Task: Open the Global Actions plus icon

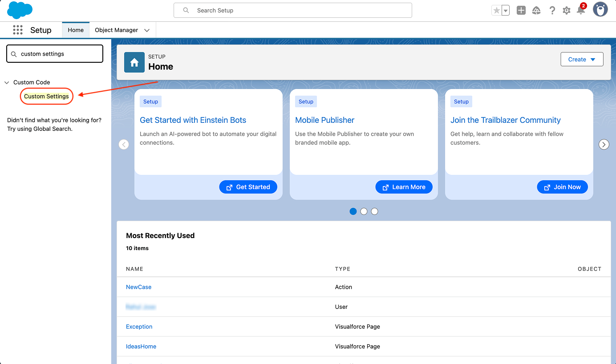Action: pos(521,10)
